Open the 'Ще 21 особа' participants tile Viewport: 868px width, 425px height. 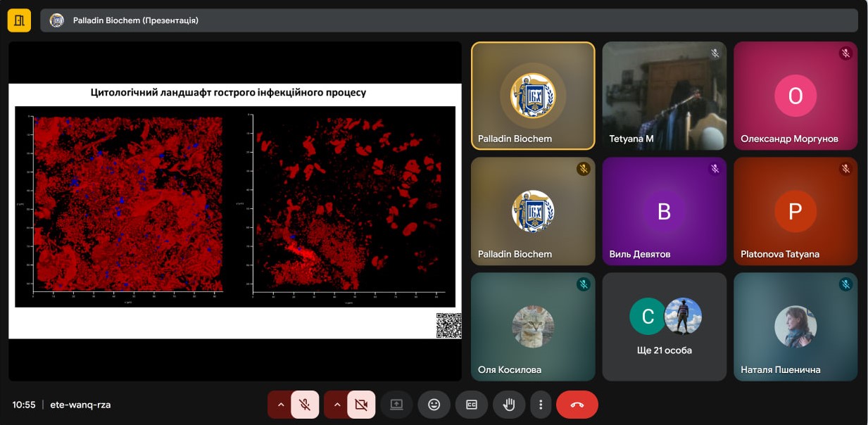point(664,326)
